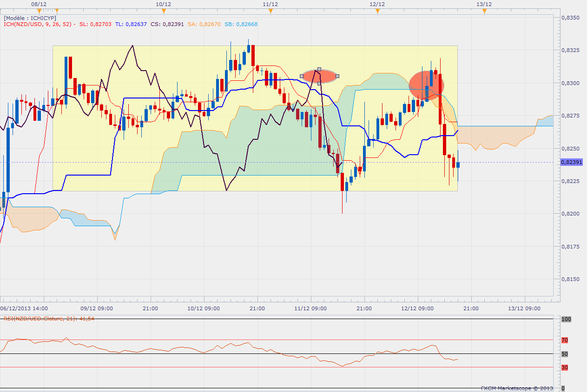The image size is (587, 392).
Task: Click the orange day marker under the 12/12 label
Action: pos(377,11)
